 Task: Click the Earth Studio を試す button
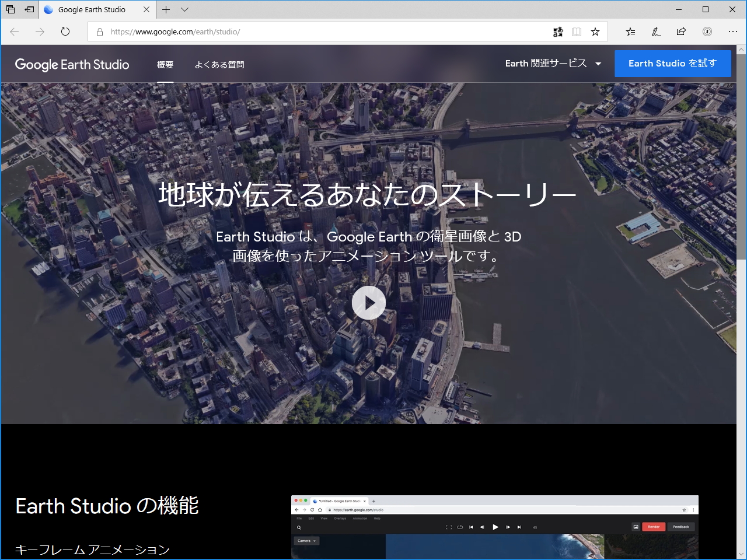[x=672, y=63]
